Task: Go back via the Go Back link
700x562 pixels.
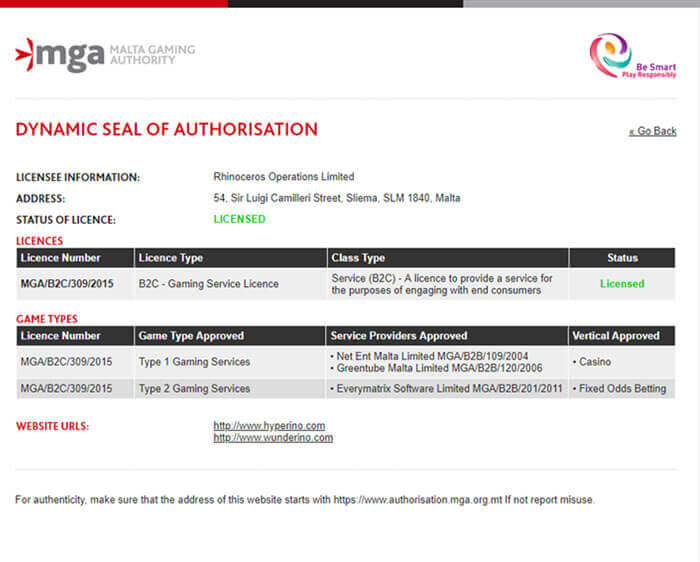Action: (x=653, y=131)
